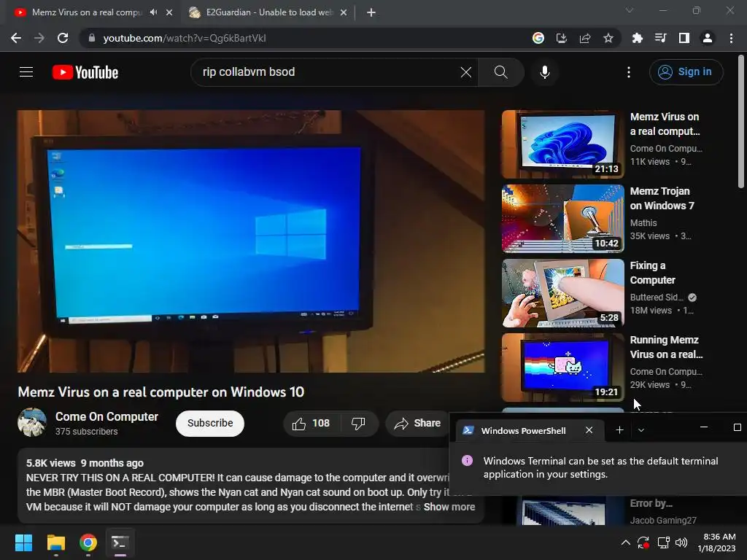Mute the tab via speaker icon
The width and height of the screenshot is (747, 560).
tap(153, 12)
